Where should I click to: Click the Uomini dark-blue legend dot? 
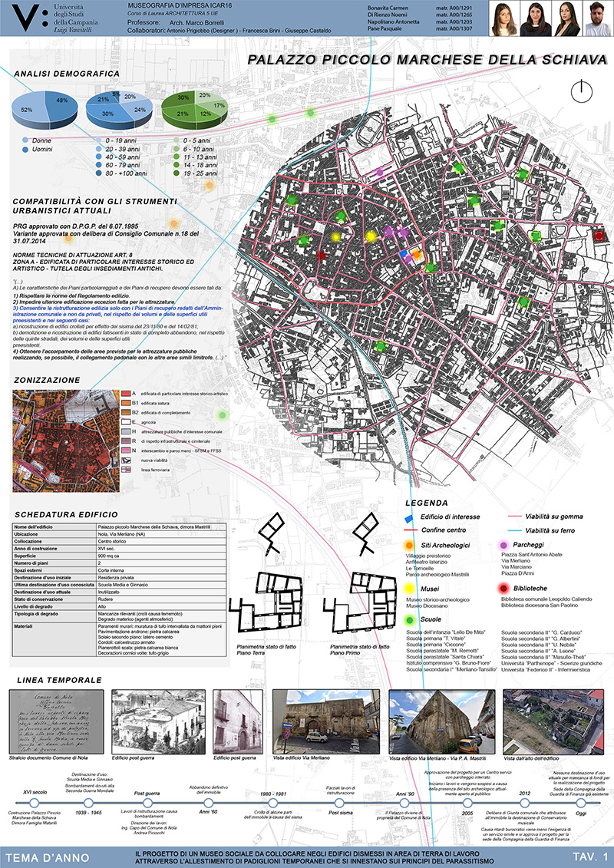pyautogui.click(x=26, y=149)
